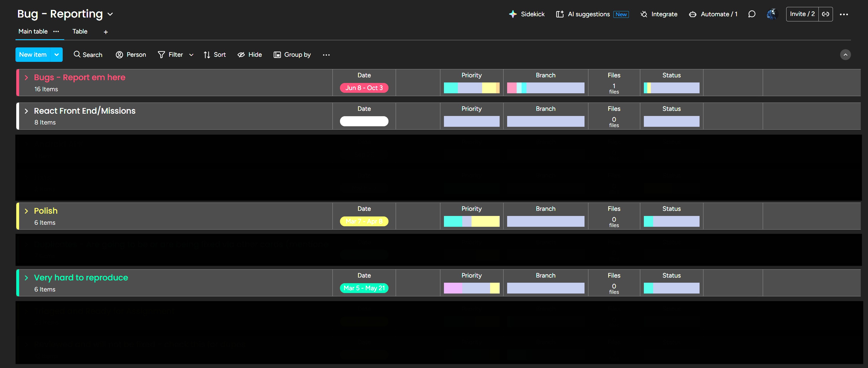Open the New item dropdown arrow
The width and height of the screenshot is (868, 368).
pos(56,55)
